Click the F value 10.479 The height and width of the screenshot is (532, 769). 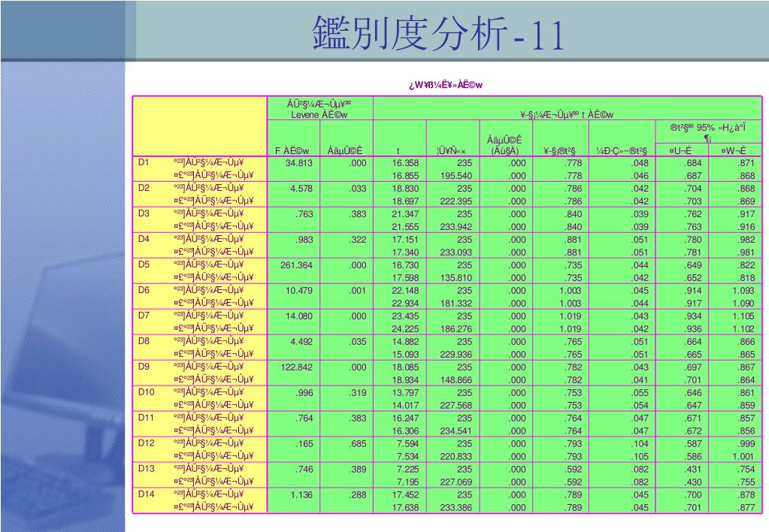tap(298, 290)
